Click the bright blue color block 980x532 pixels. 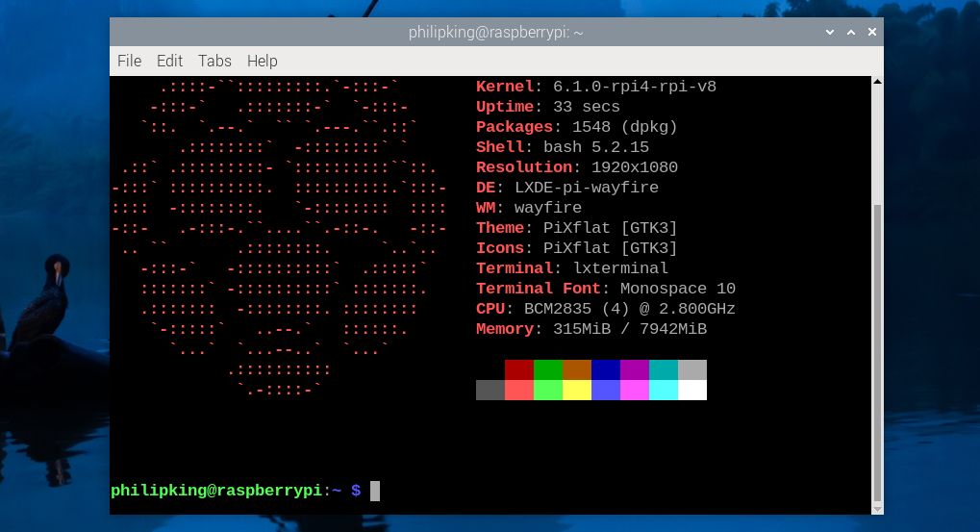pyautogui.click(x=606, y=390)
